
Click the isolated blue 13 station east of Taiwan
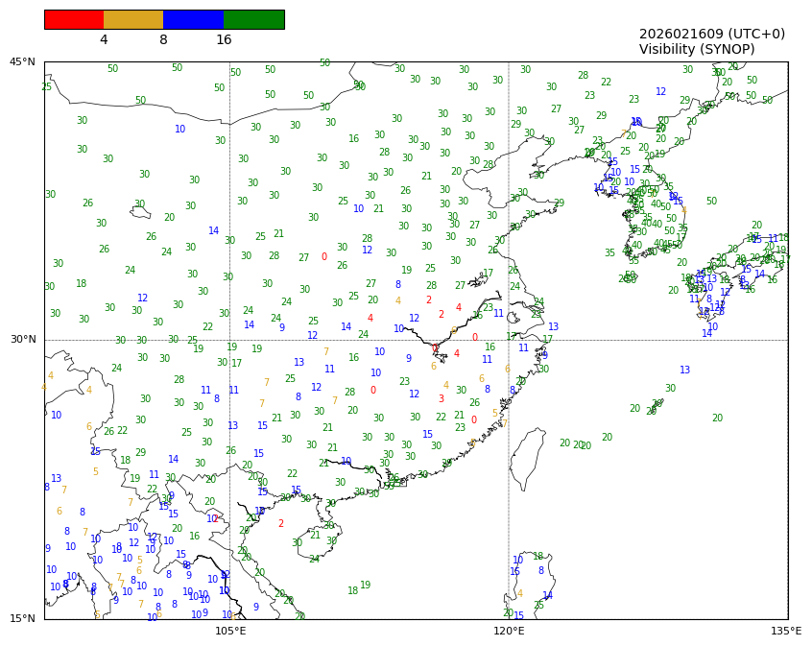[x=684, y=371]
